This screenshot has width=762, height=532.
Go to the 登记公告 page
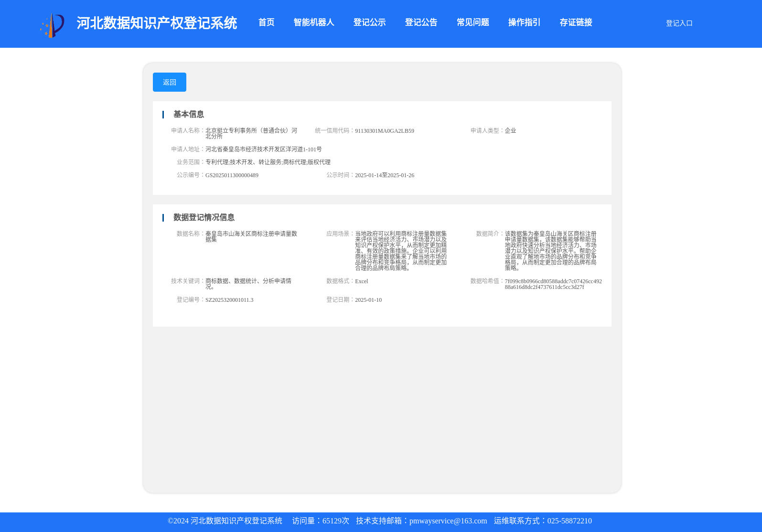click(421, 22)
